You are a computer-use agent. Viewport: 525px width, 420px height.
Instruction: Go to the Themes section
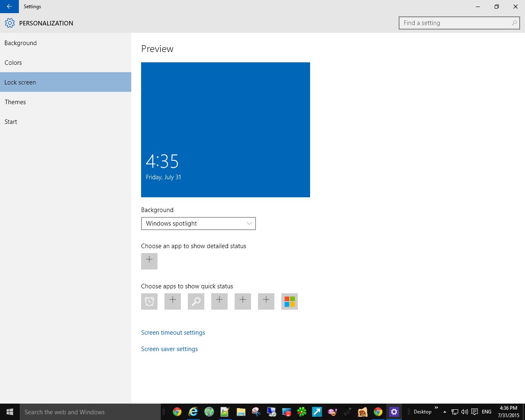coord(15,102)
